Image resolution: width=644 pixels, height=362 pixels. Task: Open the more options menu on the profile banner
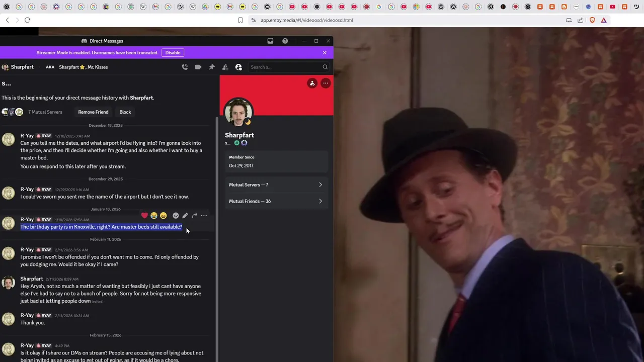click(326, 83)
